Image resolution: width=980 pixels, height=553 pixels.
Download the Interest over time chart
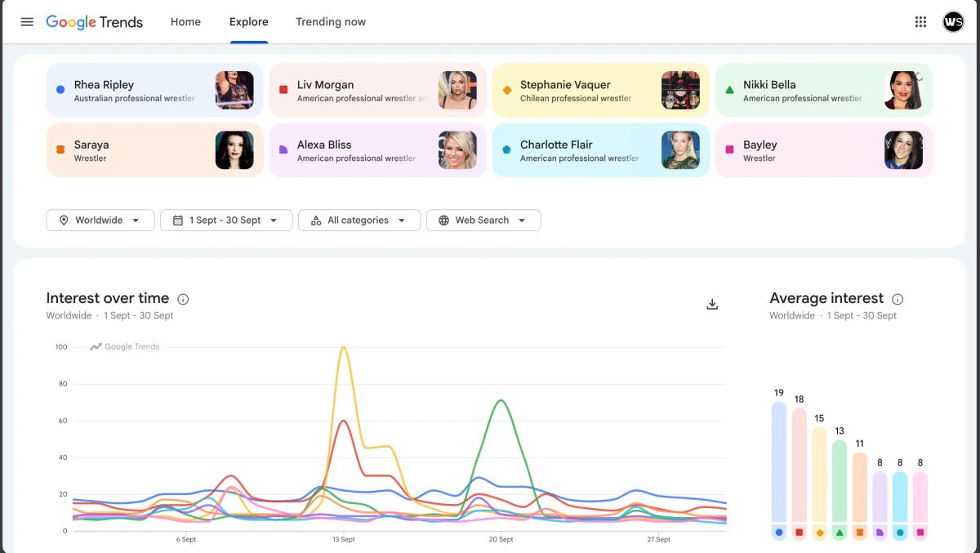click(712, 304)
